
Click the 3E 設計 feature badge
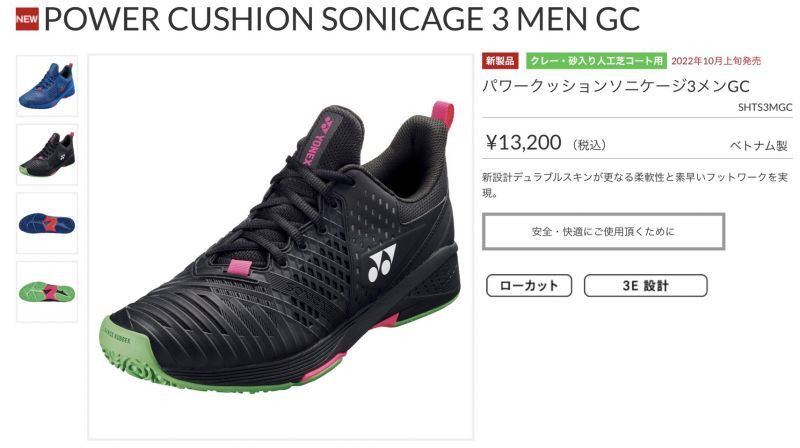[645, 286]
